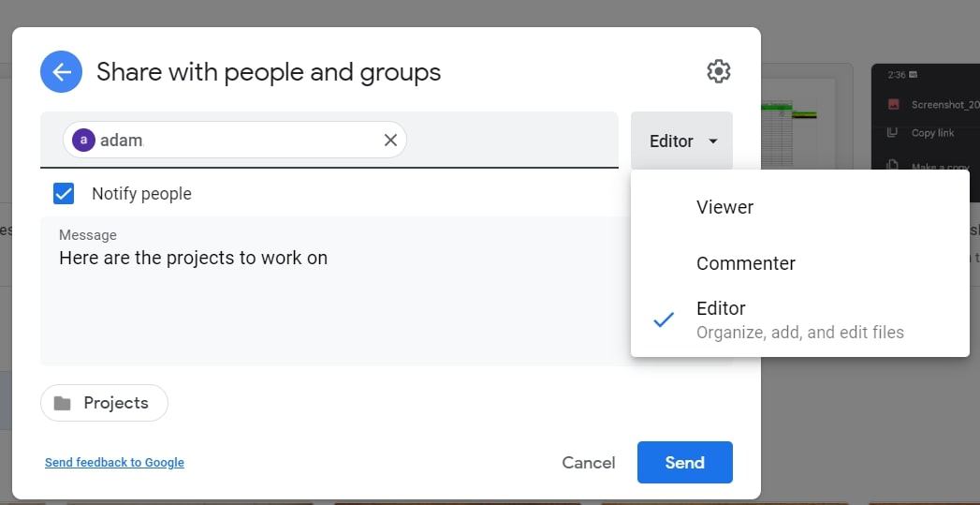Click the red image icon by Screenshot_20
The width and height of the screenshot is (980, 505).
894,104
